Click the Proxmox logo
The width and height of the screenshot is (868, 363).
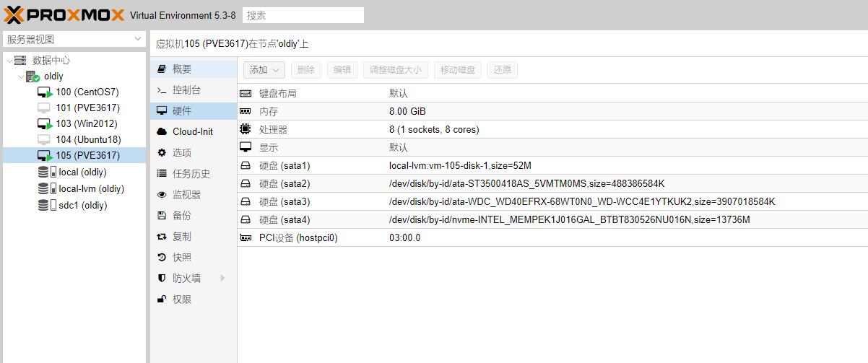coord(64,14)
